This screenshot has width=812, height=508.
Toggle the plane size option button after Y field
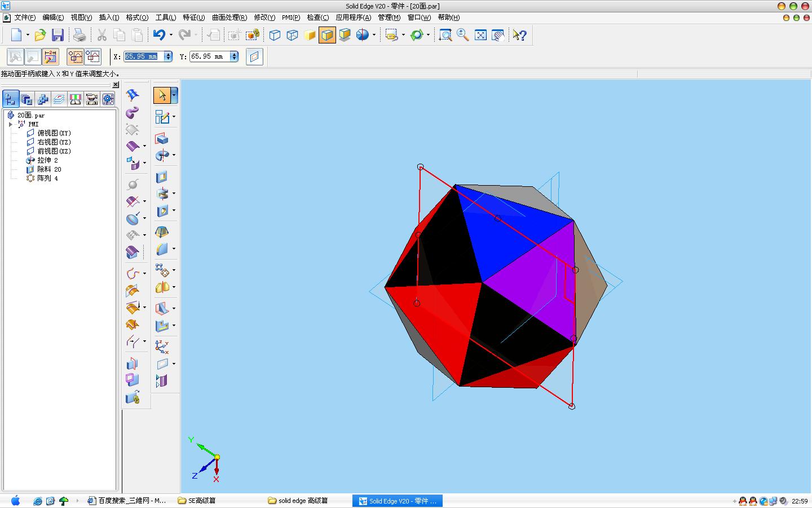coord(254,56)
